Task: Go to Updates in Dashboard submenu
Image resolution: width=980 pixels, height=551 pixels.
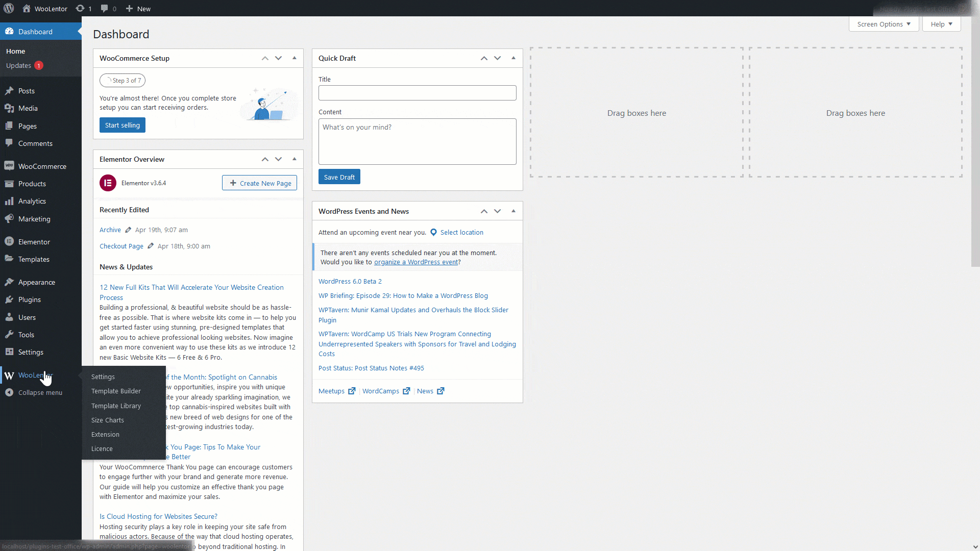Action: (18, 65)
